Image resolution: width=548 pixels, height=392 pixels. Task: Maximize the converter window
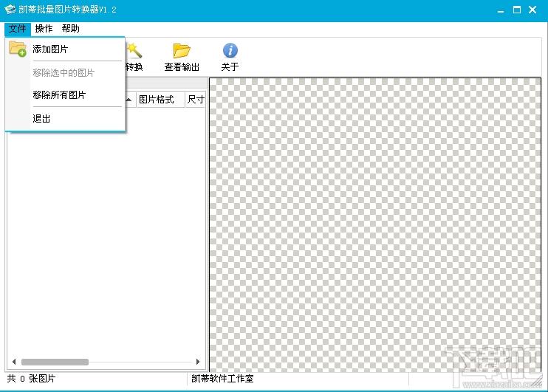[x=517, y=10]
